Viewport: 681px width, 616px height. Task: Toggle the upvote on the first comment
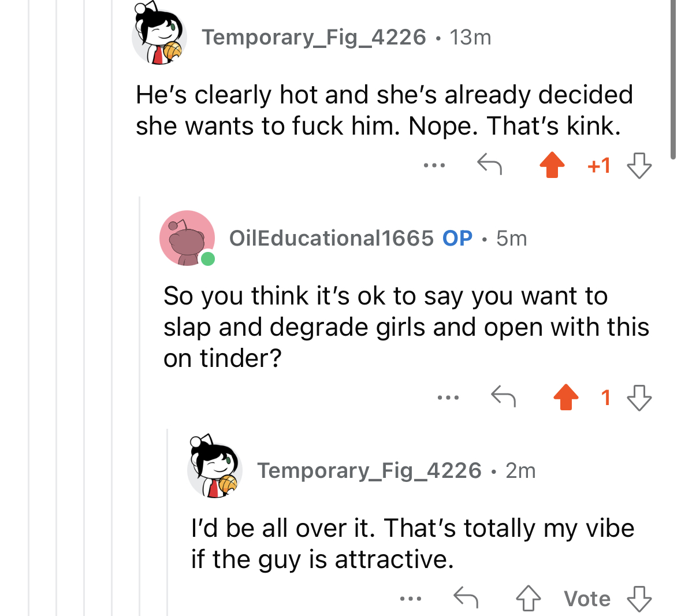point(552,165)
